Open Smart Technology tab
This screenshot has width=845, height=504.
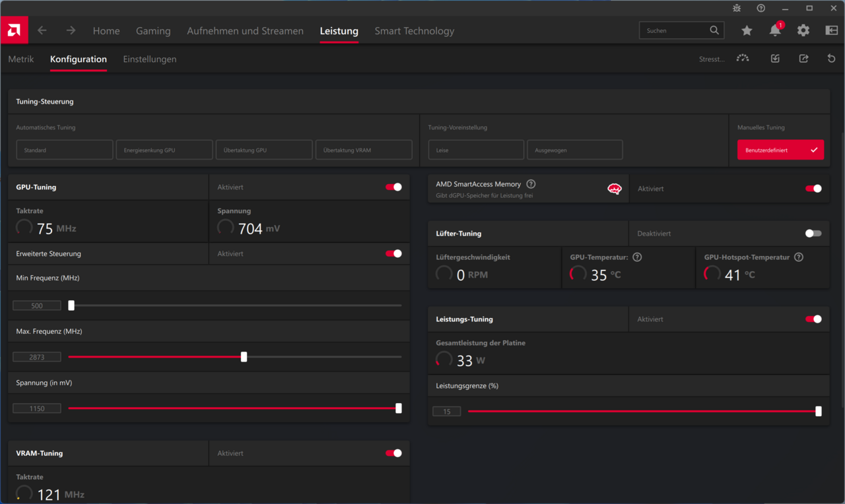(414, 30)
